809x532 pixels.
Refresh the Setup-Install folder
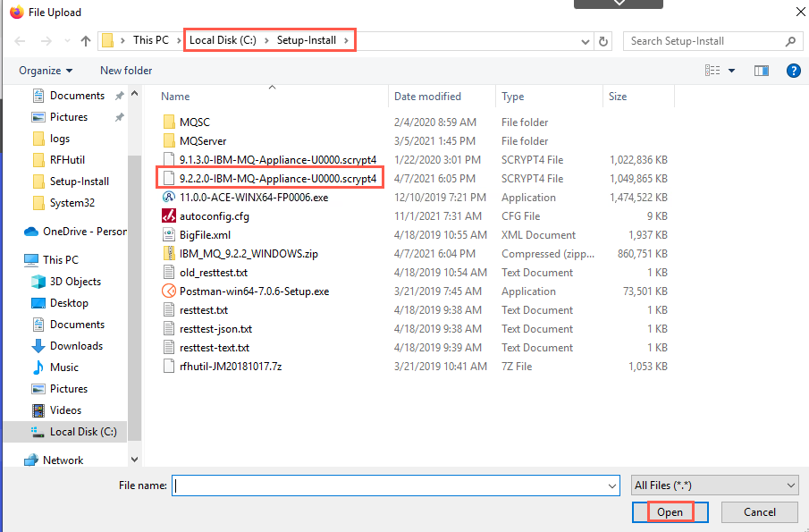603,41
